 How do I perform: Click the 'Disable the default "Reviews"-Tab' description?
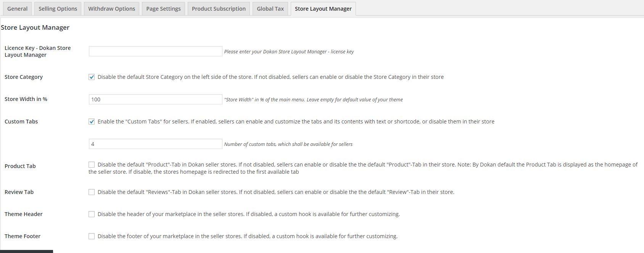pyautogui.click(x=276, y=192)
